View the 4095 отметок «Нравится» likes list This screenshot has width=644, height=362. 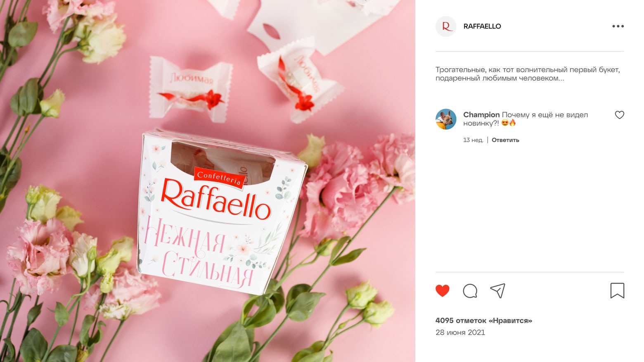click(483, 320)
